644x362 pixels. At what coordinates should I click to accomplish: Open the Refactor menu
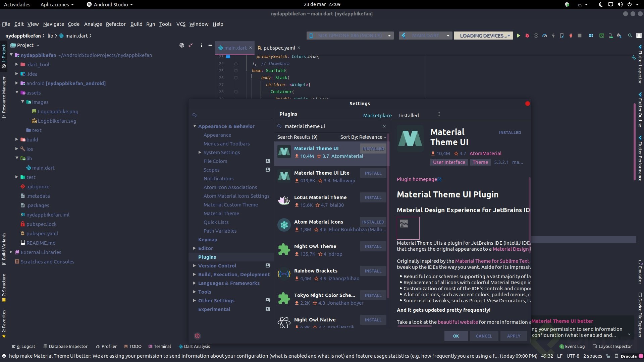coord(115,24)
